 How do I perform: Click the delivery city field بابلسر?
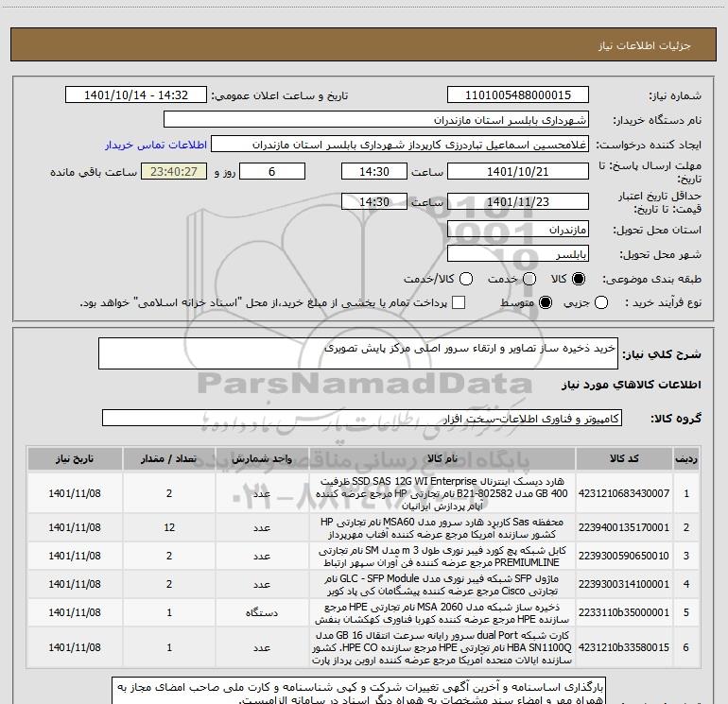pos(518,254)
